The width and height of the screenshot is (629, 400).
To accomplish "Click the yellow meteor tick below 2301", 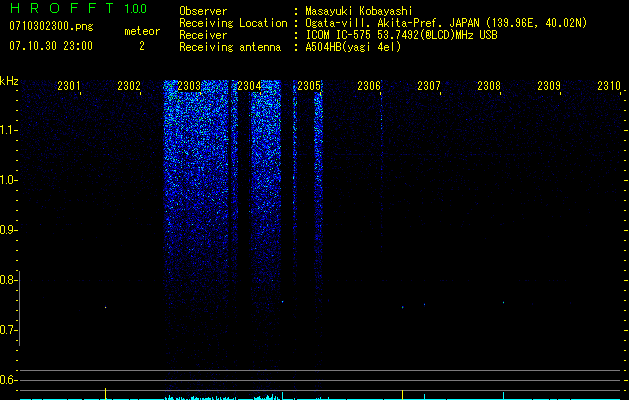I will pyautogui.click(x=106, y=393).
